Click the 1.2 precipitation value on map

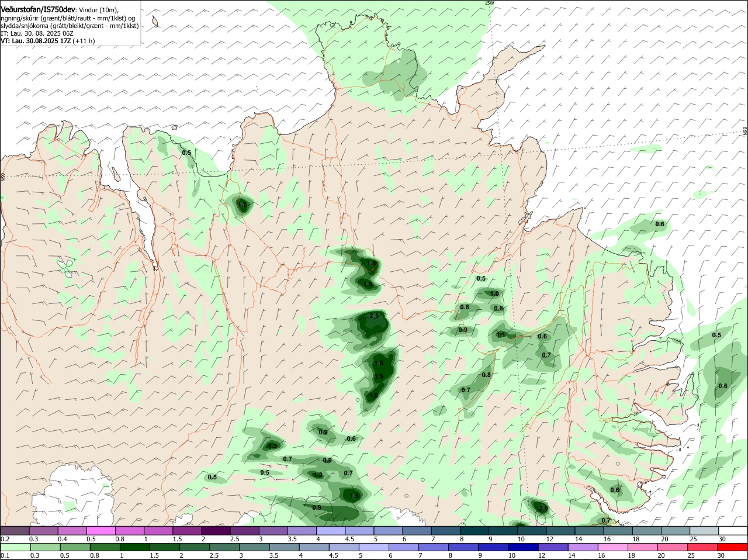pyautogui.click(x=318, y=475)
